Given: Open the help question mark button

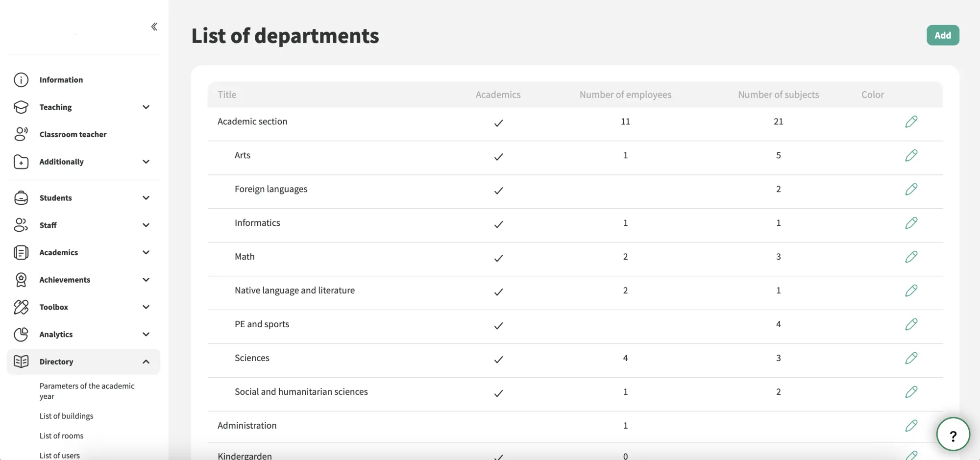Looking at the screenshot, I should [x=953, y=435].
